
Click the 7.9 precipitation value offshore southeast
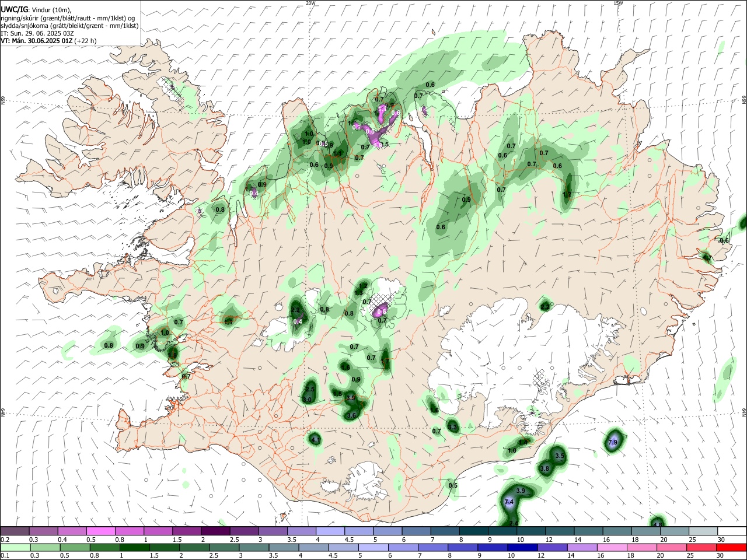click(613, 443)
